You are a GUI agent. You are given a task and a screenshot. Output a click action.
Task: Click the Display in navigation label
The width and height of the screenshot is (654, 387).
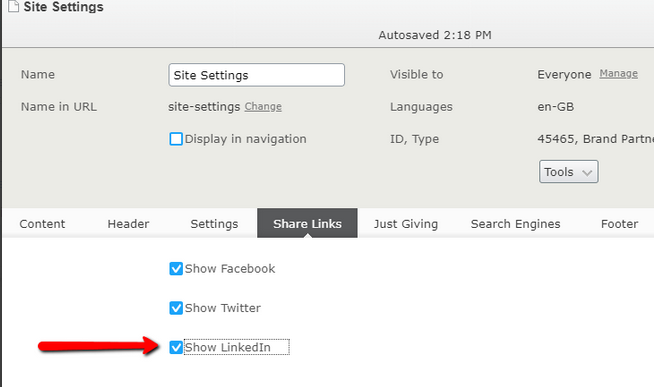246,139
